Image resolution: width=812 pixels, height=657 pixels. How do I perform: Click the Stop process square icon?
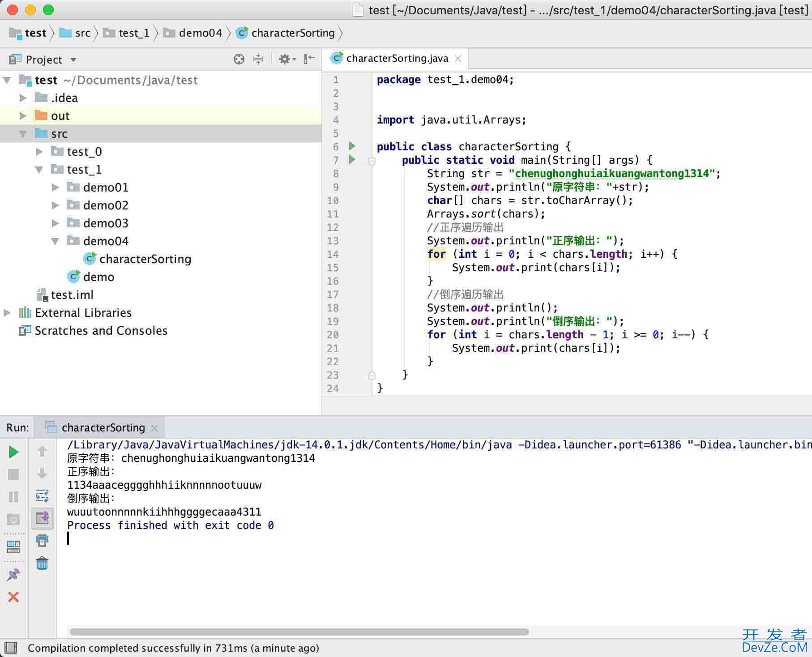point(13,474)
